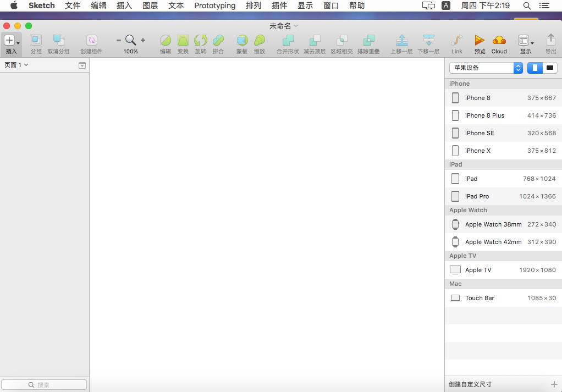Click the Union (合并形状) icon

coord(288,40)
